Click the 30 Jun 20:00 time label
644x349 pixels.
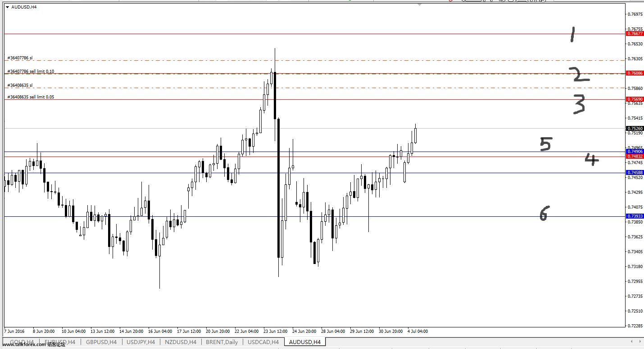click(390, 331)
